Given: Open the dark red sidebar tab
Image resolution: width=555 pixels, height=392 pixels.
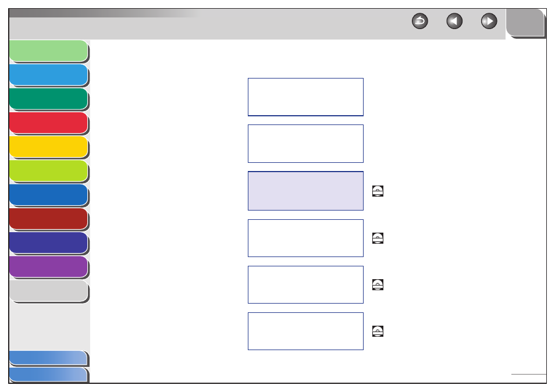Looking at the screenshot, I should pyautogui.click(x=48, y=219).
